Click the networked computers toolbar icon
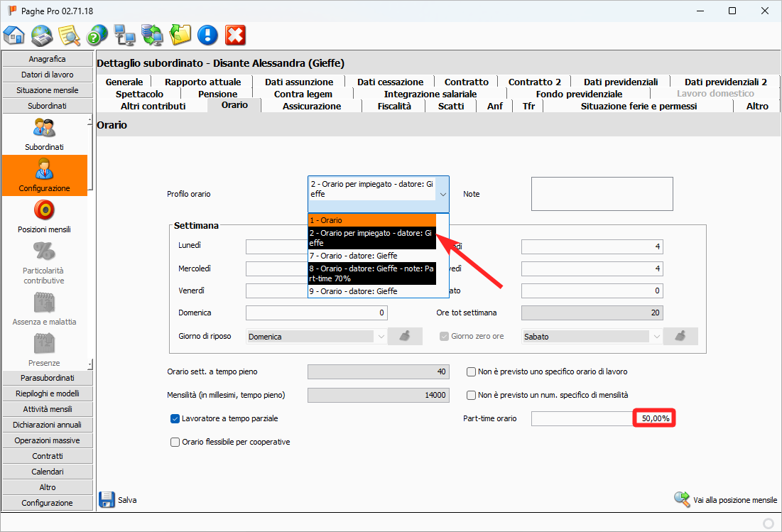Viewport: 782px width, 532px height. point(125,35)
